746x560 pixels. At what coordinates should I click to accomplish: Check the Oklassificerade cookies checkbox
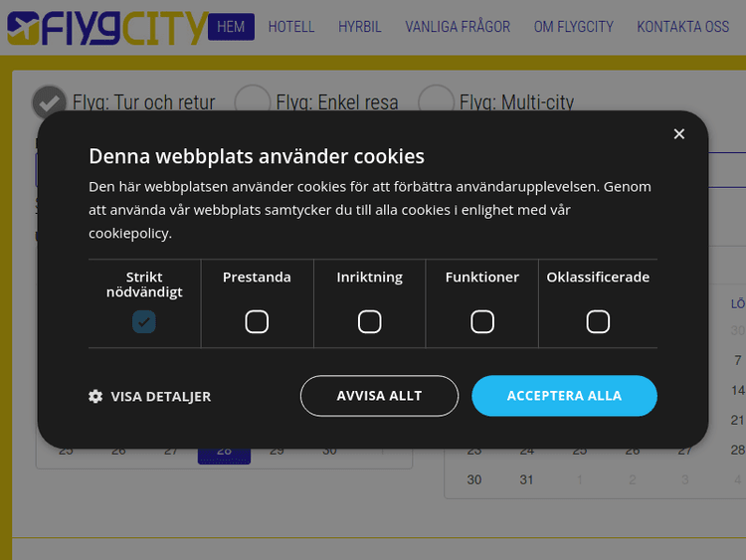tap(598, 321)
